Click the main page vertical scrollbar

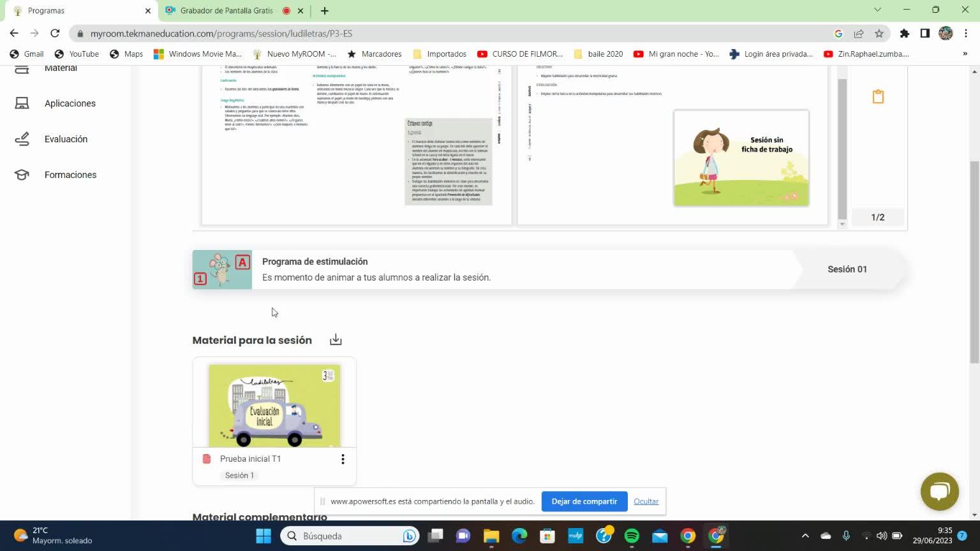click(974, 261)
